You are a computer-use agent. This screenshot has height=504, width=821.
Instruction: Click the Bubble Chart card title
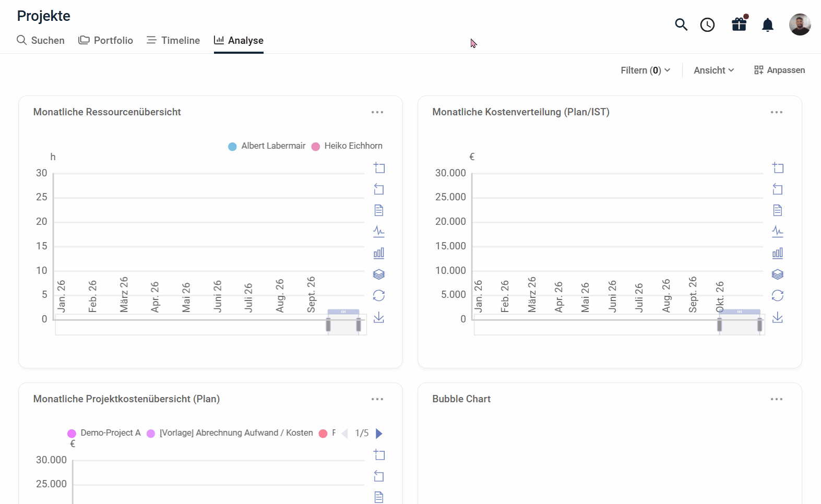461,399
